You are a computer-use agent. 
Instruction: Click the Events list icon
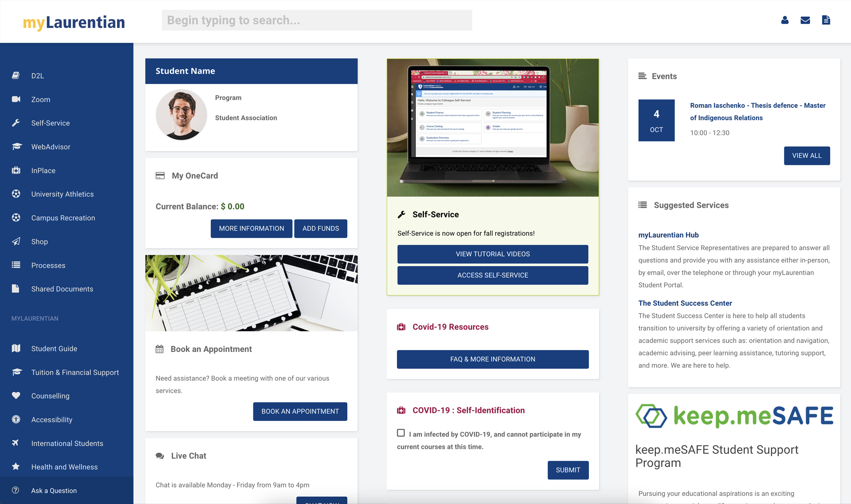(642, 76)
